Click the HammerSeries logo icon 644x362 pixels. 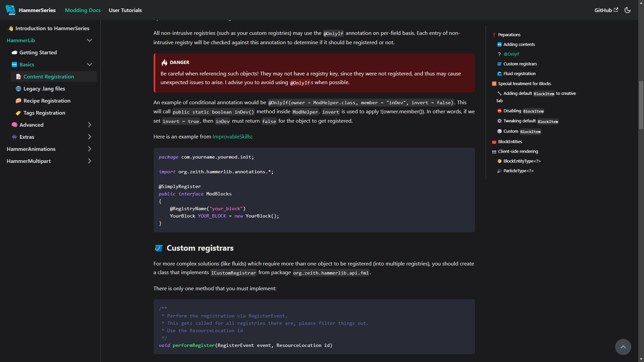coord(10,10)
